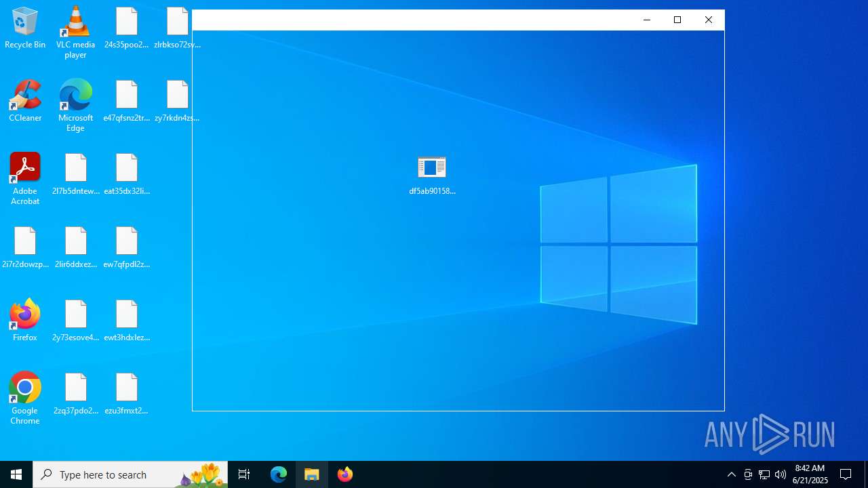The image size is (868, 488).
Task: Maximize the open window
Action: (x=677, y=20)
